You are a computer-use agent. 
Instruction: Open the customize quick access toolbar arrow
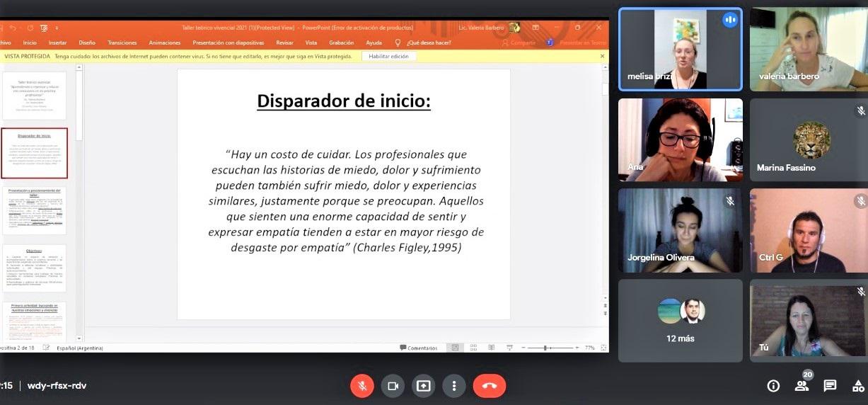coord(56,28)
